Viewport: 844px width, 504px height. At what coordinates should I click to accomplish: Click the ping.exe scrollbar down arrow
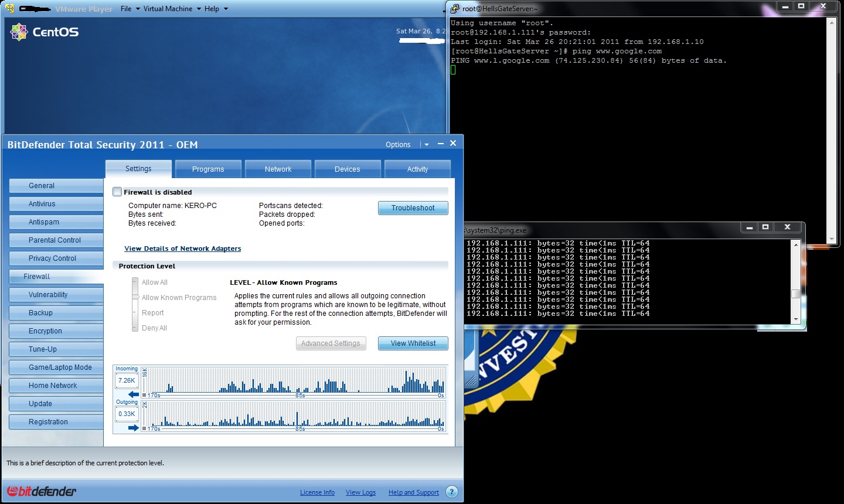click(795, 319)
